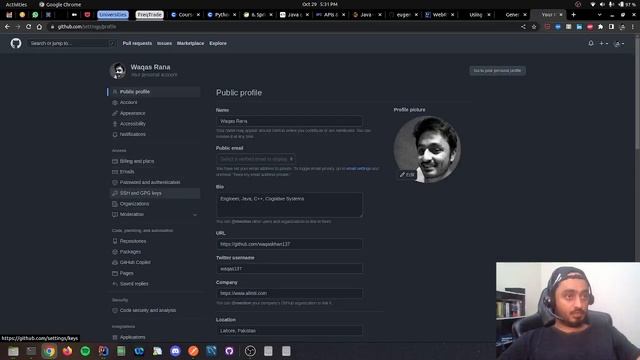Click the GitHub Octocat logo
640x360 pixels.
tap(16, 43)
